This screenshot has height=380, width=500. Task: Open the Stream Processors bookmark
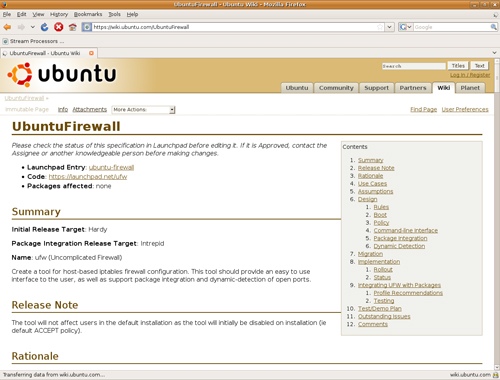[x=33, y=41]
